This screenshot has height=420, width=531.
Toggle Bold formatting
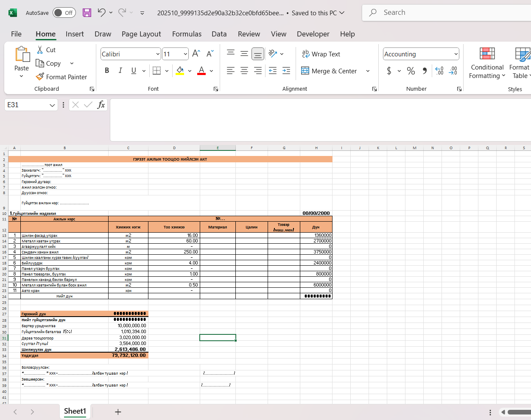click(x=107, y=71)
